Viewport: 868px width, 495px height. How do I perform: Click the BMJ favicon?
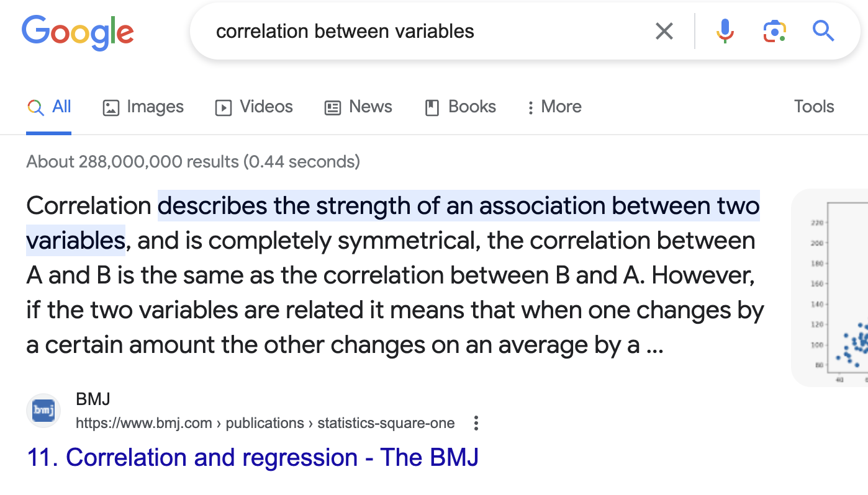point(43,411)
